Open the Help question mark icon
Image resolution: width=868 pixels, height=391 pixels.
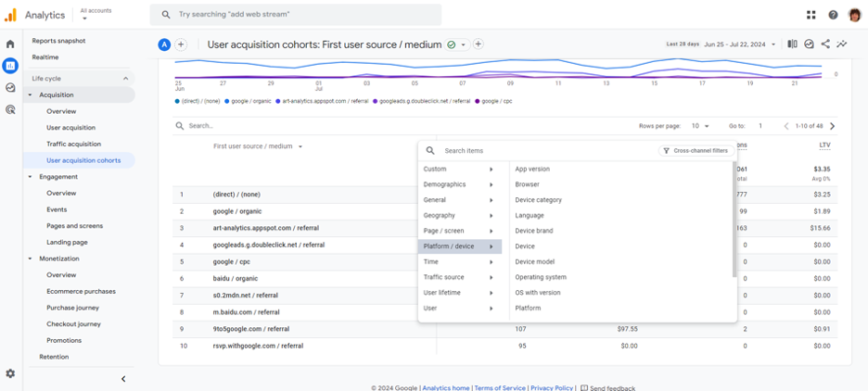pos(833,15)
